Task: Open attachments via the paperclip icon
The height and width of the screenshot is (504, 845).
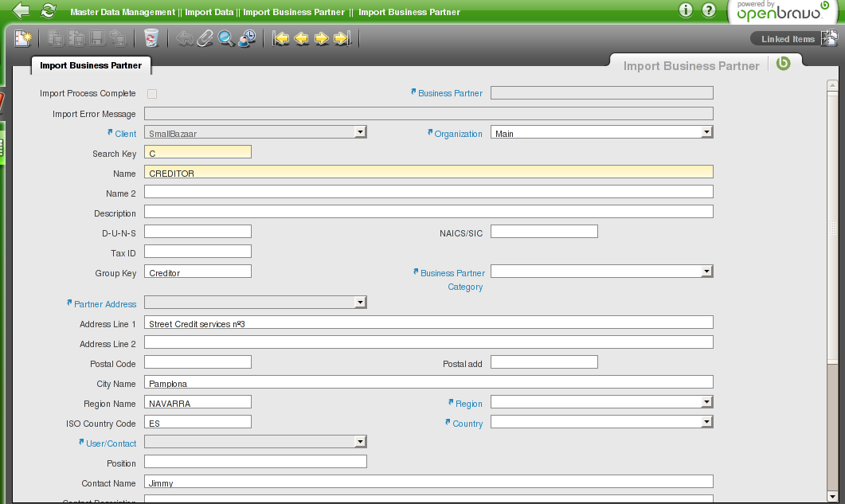Action: tap(205, 38)
